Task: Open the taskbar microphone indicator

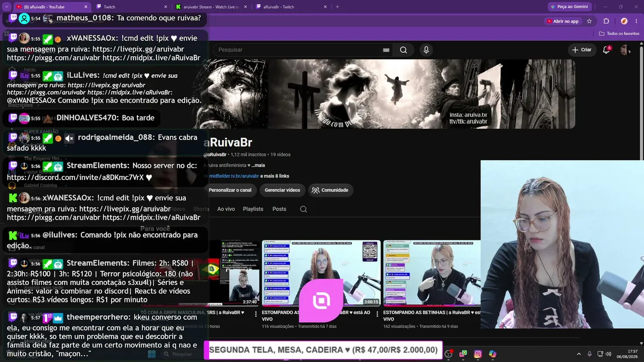Action: pyautogui.click(x=590, y=354)
